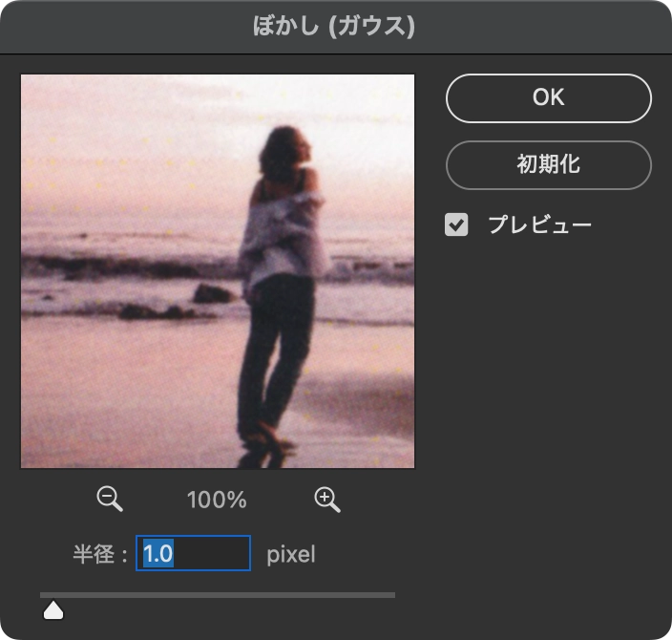
Task: Click the right end of the radius slider track
Action: (x=391, y=595)
